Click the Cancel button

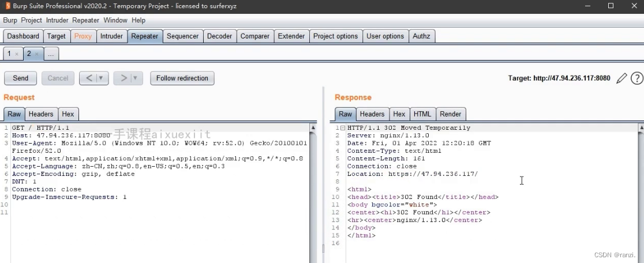coord(58,78)
